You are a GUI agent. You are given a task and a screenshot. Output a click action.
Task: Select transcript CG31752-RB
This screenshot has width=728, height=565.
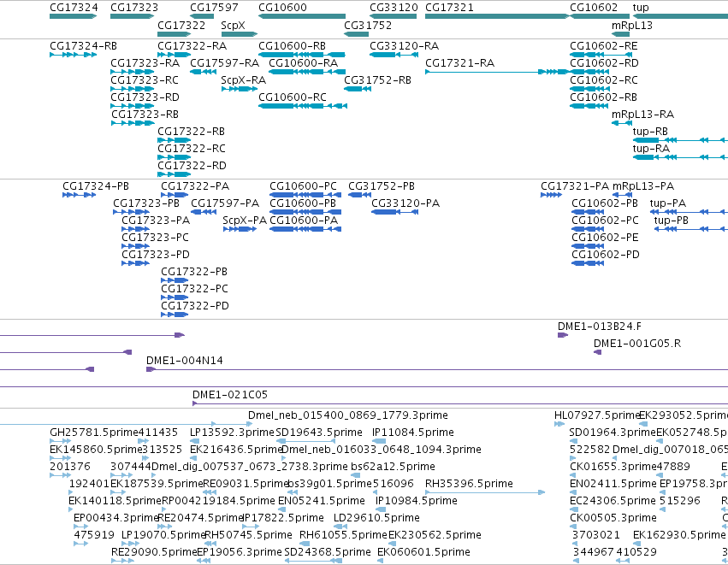pyautogui.click(x=377, y=80)
